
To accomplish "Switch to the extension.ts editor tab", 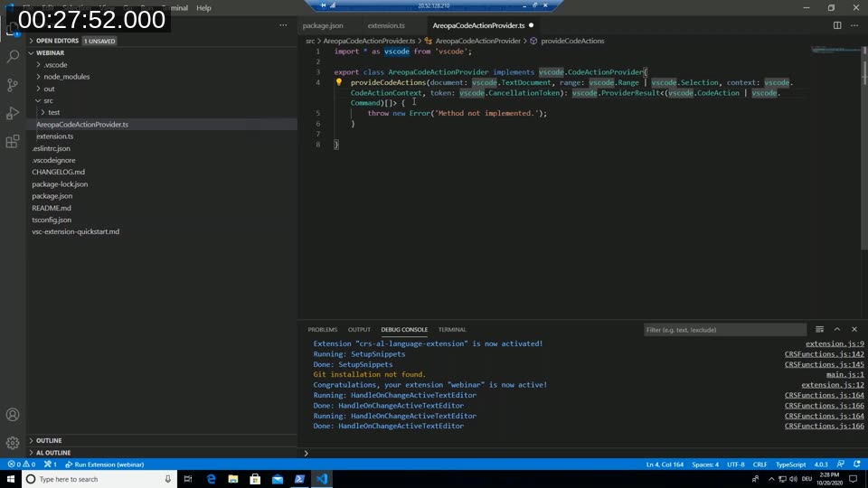I will click(x=386, y=25).
